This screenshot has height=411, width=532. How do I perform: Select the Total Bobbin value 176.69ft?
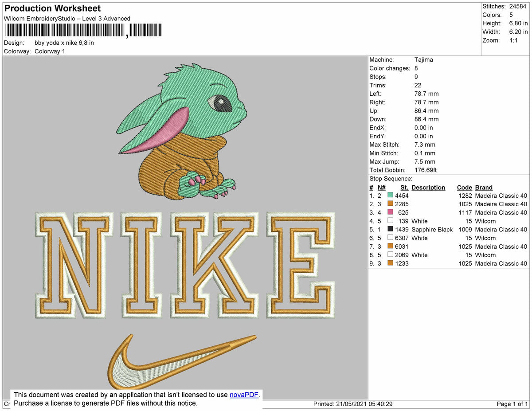pyautogui.click(x=426, y=170)
